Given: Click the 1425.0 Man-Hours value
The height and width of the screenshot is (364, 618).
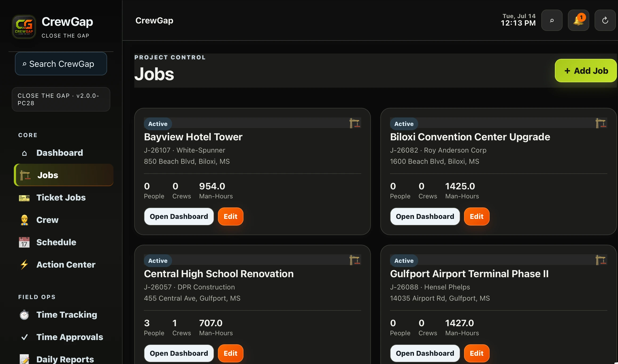Looking at the screenshot, I should tap(460, 186).
